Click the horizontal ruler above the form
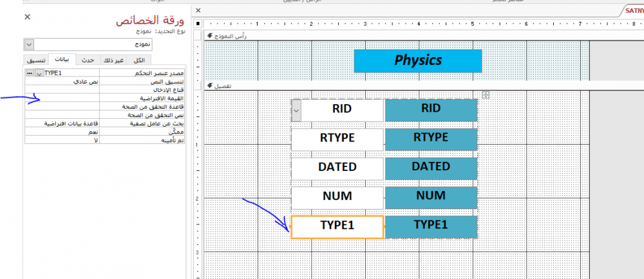The height and width of the screenshot is (279, 644). click(x=424, y=24)
